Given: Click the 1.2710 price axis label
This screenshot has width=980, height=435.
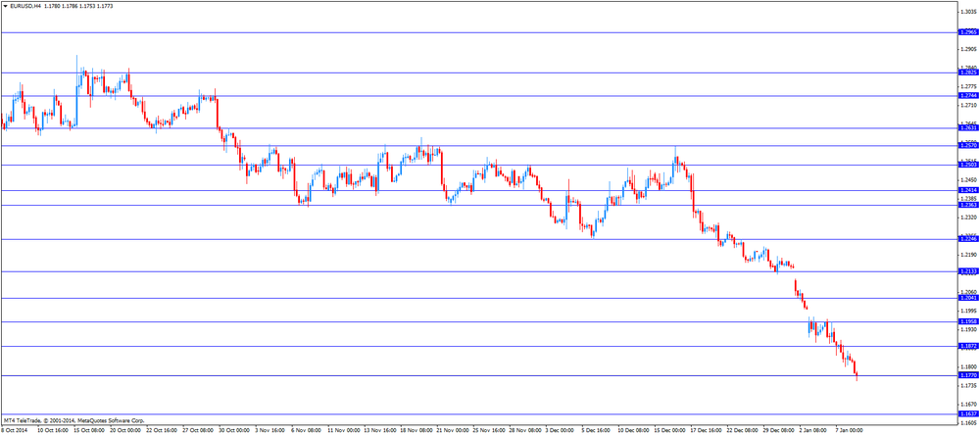Looking at the screenshot, I should pos(968,105).
